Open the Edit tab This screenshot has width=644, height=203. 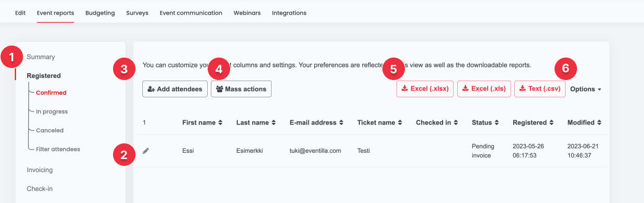[20, 13]
